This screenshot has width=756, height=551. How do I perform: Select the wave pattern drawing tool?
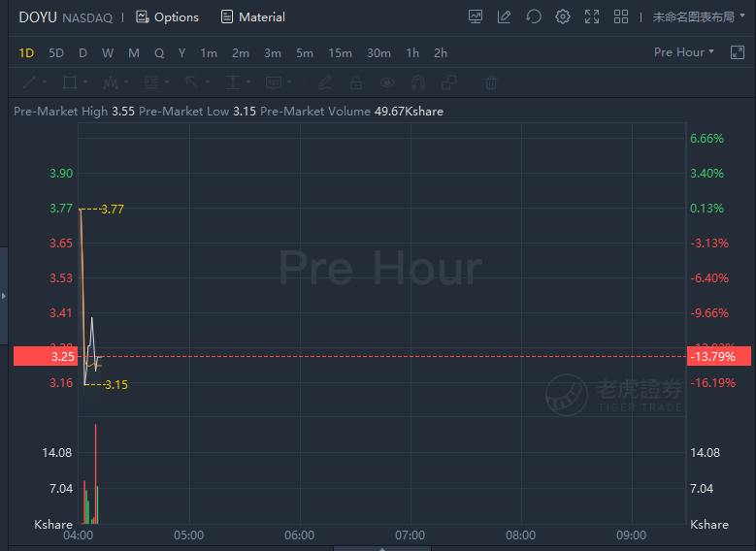tap(111, 82)
